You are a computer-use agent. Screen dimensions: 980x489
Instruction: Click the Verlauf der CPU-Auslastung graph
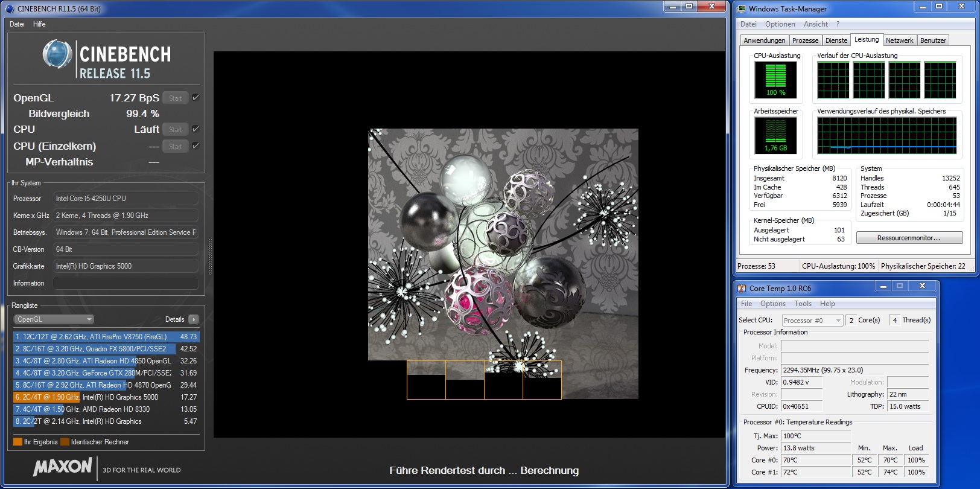(886, 80)
